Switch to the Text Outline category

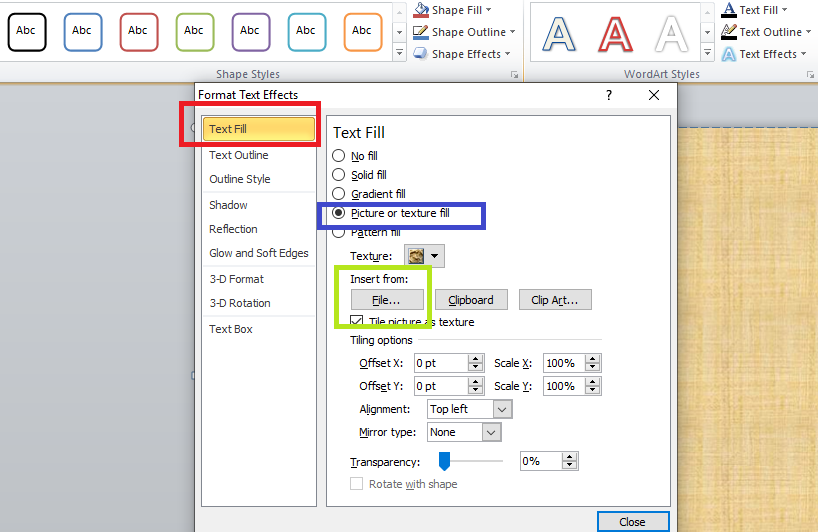238,155
